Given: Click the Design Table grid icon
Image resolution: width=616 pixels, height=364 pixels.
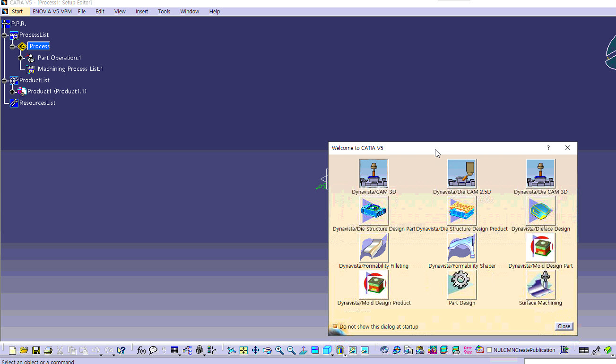Looking at the screenshot, I should (x=174, y=350).
